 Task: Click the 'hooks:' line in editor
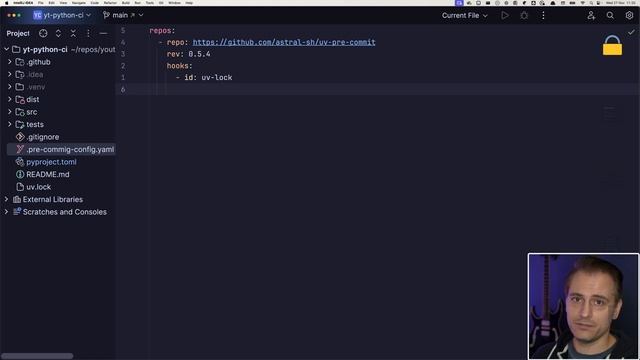pos(179,66)
